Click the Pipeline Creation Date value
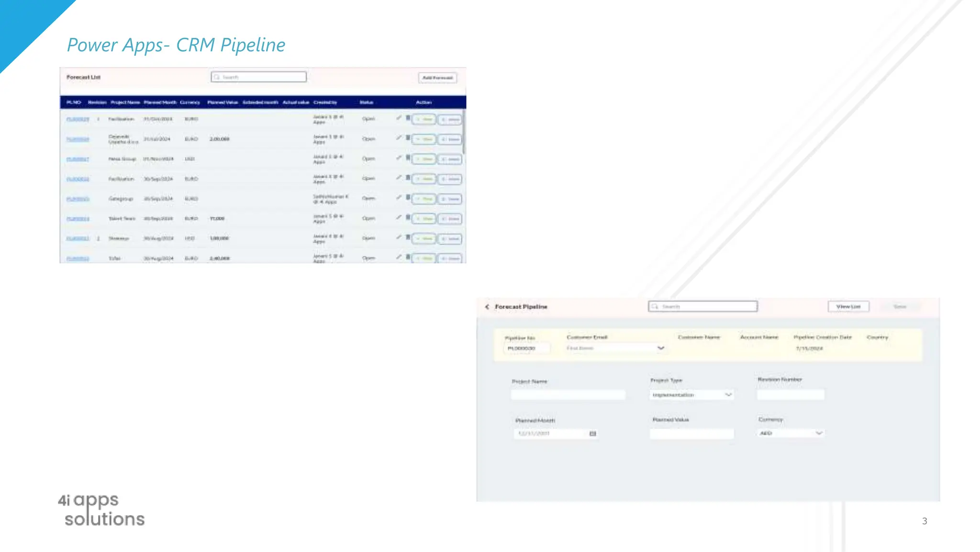The height and width of the screenshot is (552, 980). (809, 349)
